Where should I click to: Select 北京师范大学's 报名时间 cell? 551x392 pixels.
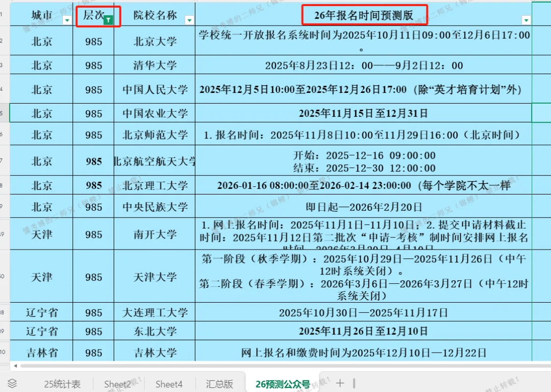coord(363,135)
